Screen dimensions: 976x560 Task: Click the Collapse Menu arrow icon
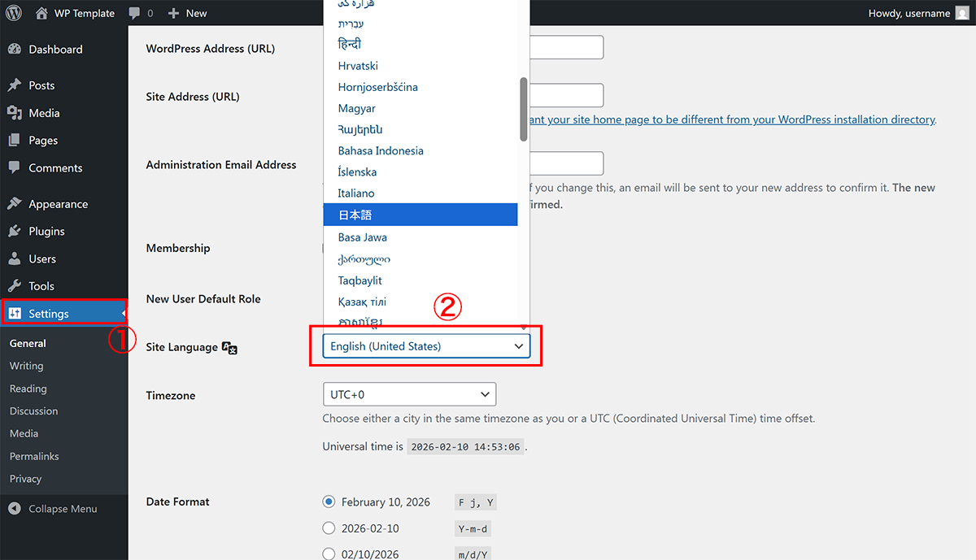[15, 509]
